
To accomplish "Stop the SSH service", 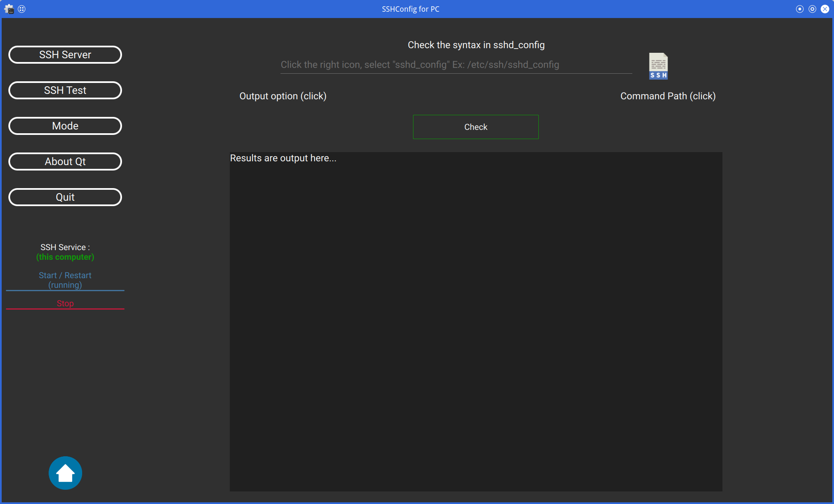I will [65, 303].
